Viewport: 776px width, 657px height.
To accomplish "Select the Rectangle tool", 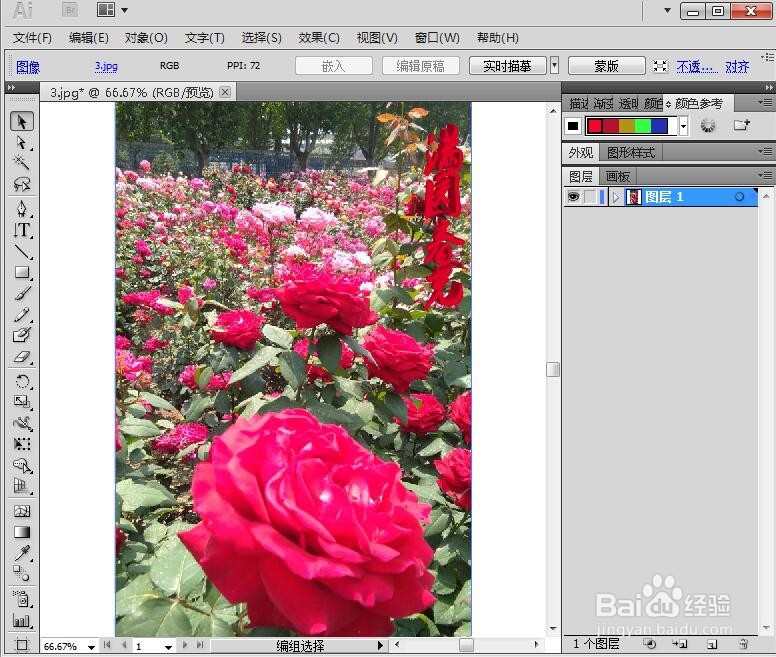I will point(22,272).
